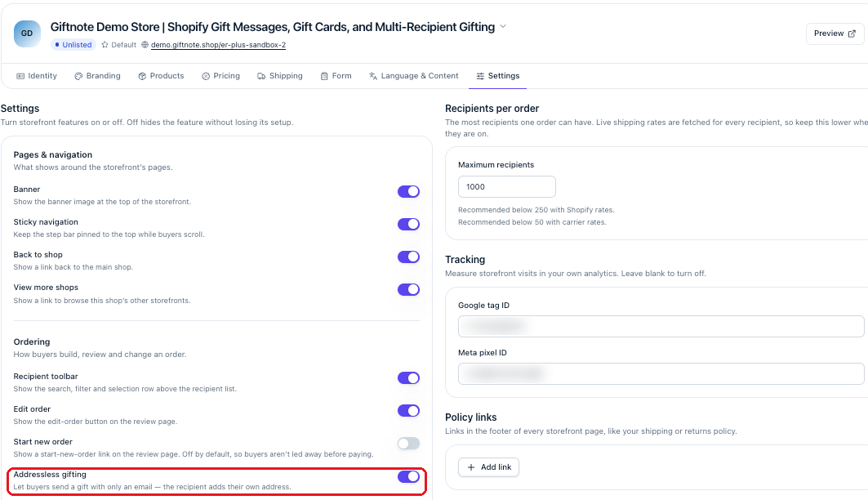Click the Branding palette icon
This screenshot has height=500, width=868.
tap(78, 77)
